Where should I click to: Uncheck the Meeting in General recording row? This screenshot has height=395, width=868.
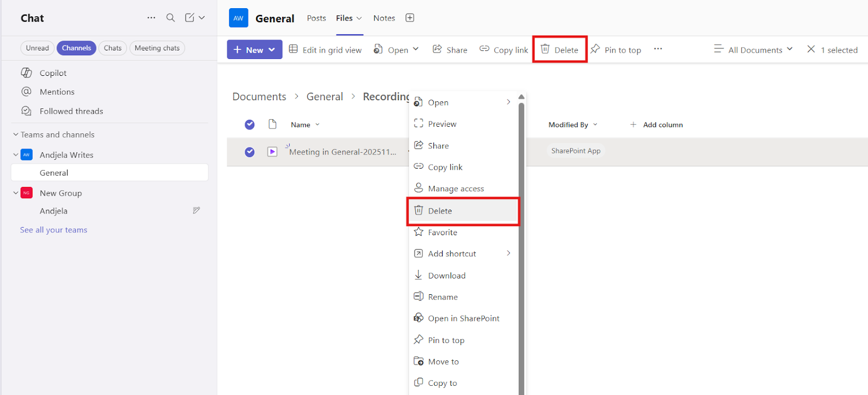click(x=250, y=152)
